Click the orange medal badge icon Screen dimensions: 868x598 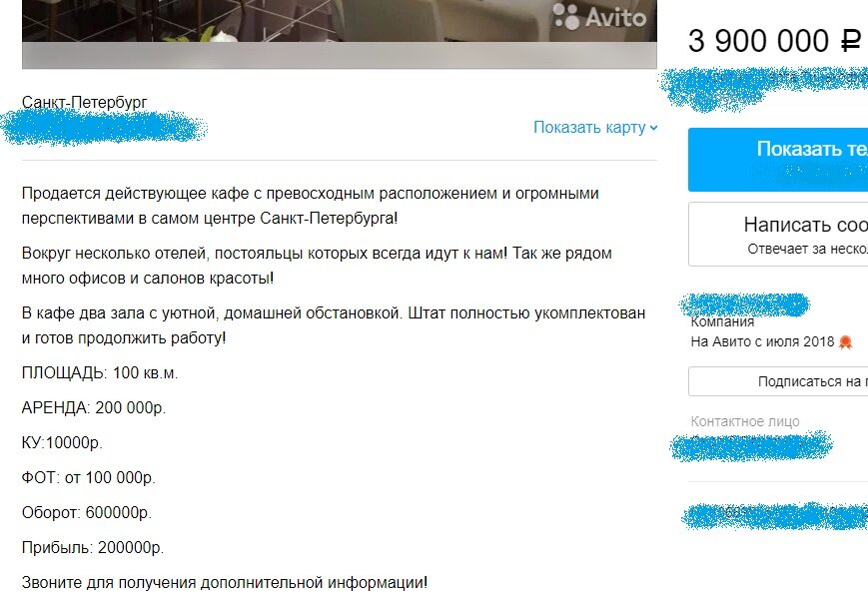(x=846, y=342)
